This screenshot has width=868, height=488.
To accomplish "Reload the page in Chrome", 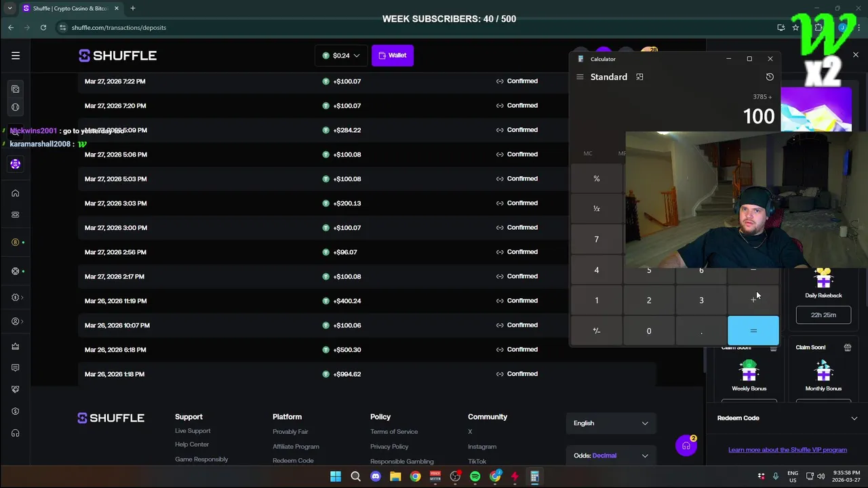I will coord(43,28).
